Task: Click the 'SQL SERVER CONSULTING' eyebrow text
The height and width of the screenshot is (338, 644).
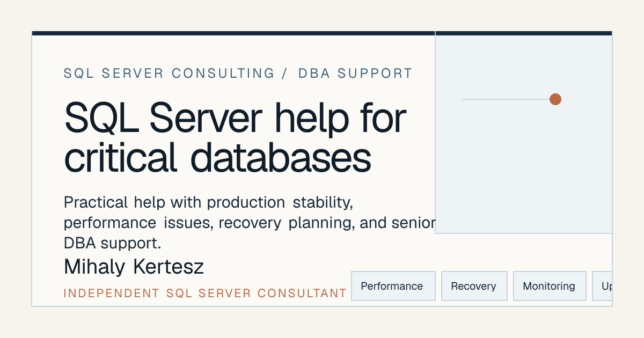Action: pyautogui.click(x=169, y=74)
